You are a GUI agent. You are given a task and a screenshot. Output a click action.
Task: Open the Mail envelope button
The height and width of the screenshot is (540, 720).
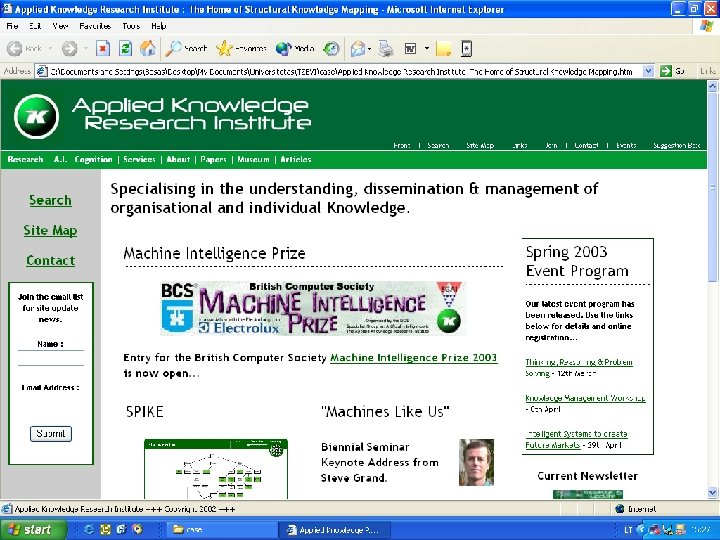point(358,48)
